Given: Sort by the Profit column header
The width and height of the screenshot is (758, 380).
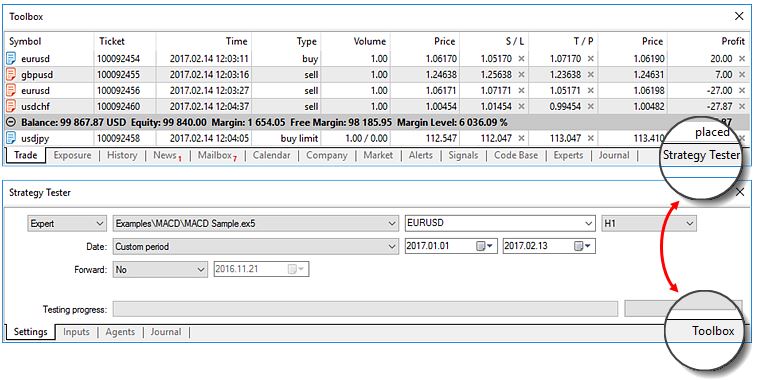Looking at the screenshot, I should [x=709, y=42].
